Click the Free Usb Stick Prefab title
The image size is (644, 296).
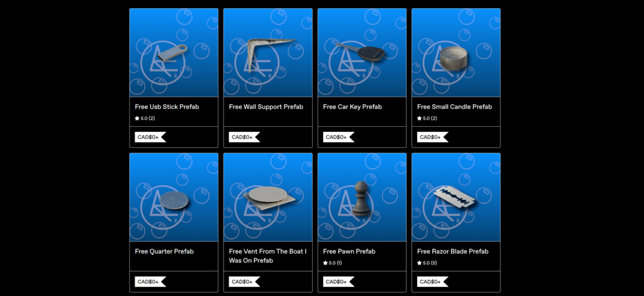pyautogui.click(x=167, y=107)
